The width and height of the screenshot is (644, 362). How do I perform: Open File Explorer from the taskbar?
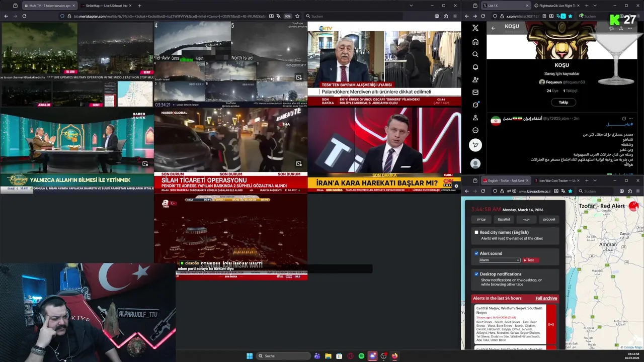pos(328,356)
